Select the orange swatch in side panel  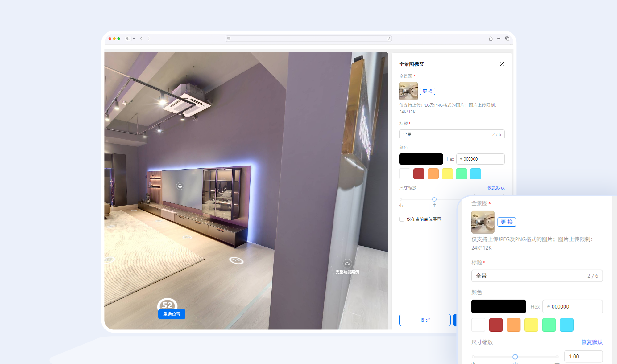(x=433, y=174)
